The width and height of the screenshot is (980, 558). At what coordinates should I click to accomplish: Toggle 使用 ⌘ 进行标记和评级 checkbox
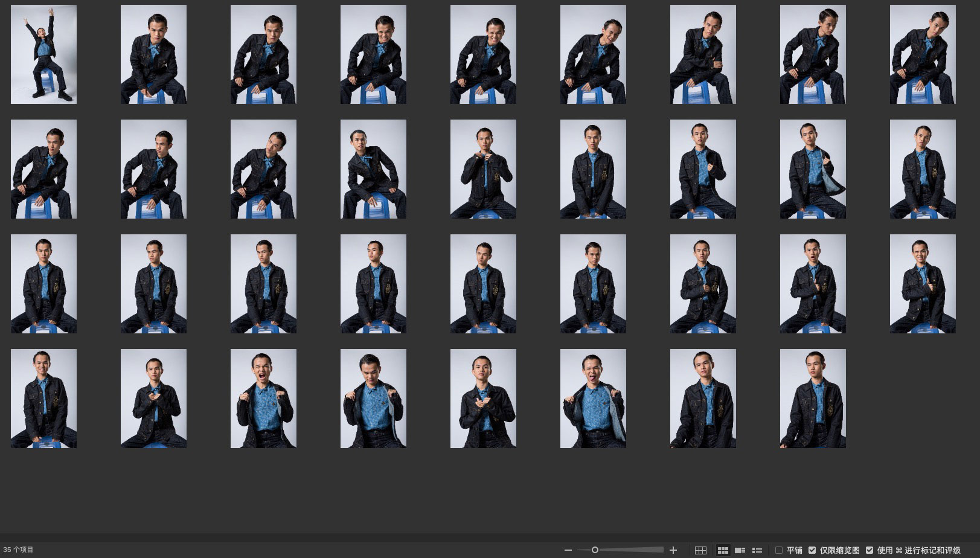tap(870, 550)
